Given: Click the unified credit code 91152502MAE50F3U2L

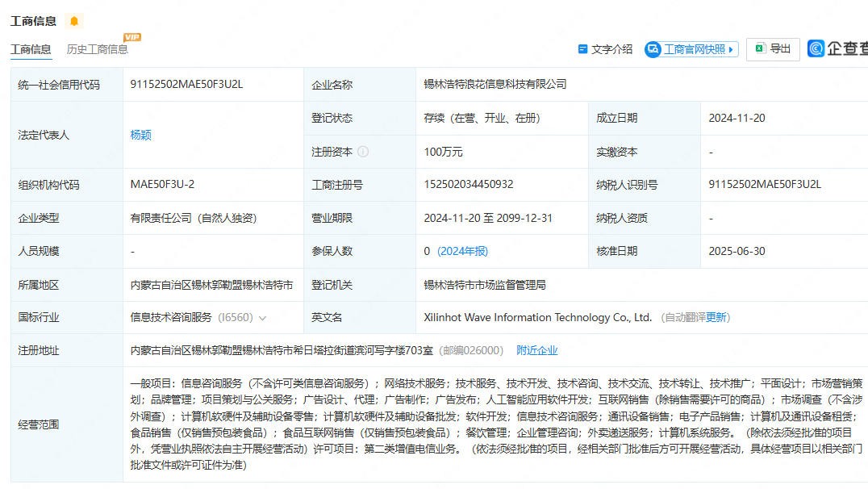Looking at the screenshot, I should click(x=186, y=84).
